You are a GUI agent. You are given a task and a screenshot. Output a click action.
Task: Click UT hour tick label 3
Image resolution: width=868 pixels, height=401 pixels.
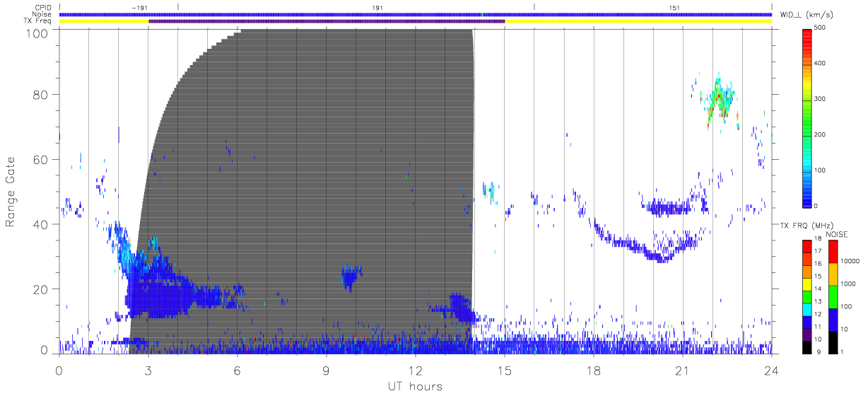click(x=148, y=370)
